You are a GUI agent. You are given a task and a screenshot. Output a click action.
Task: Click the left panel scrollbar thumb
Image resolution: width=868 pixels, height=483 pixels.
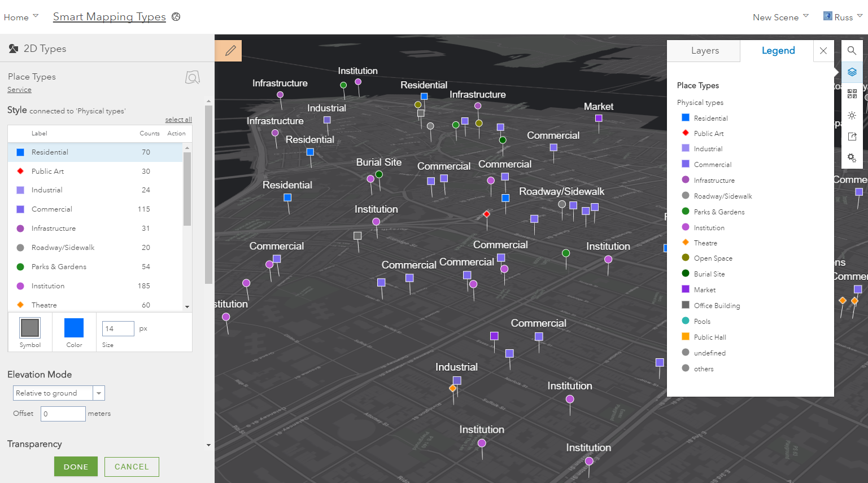(x=208, y=195)
